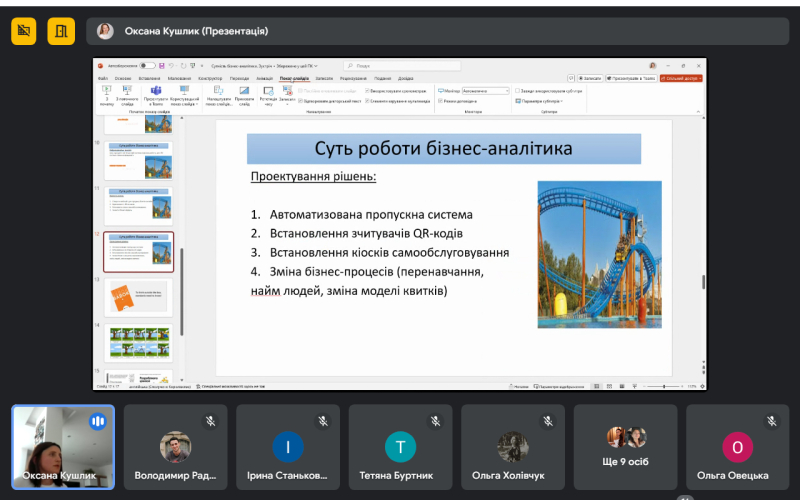The width and height of the screenshot is (800, 500).
Task: Start slideshow From Current Slide
Action: [x=127, y=96]
